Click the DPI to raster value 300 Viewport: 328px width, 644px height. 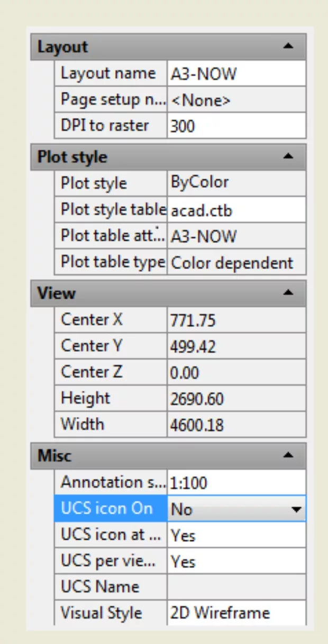point(236,126)
